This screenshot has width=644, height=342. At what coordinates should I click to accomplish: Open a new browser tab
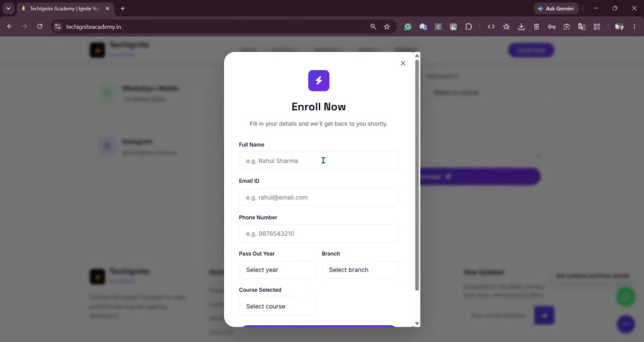pos(122,8)
